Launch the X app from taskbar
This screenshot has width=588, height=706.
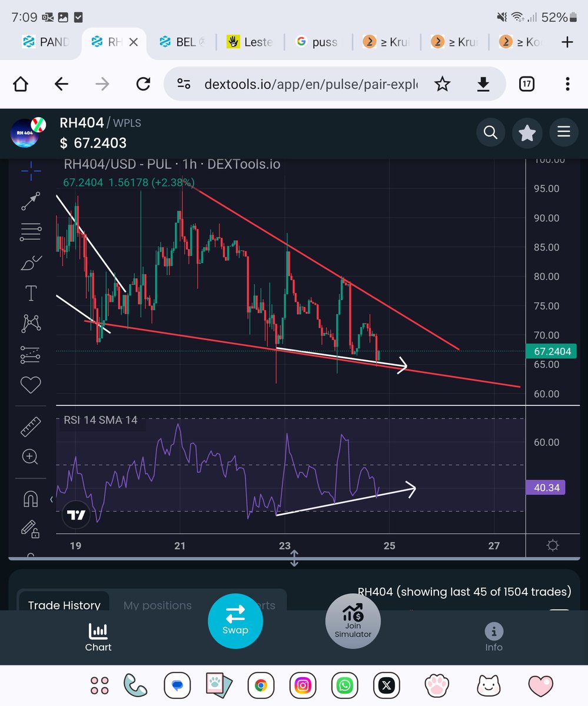point(386,685)
